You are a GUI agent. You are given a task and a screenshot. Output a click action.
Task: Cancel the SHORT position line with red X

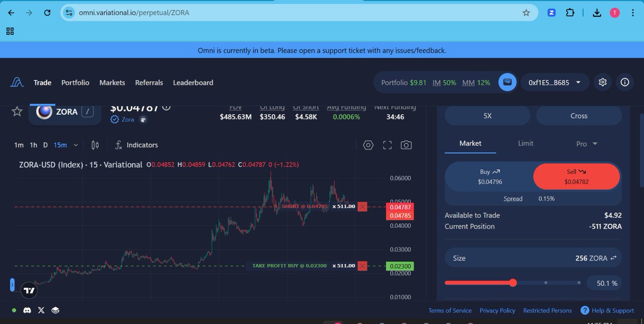click(x=362, y=207)
